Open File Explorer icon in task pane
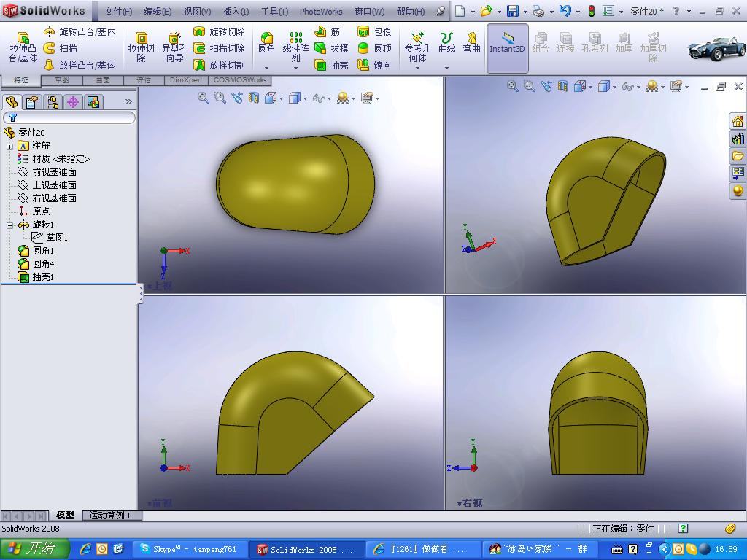This screenshot has width=747, height=560. [738, 156]
